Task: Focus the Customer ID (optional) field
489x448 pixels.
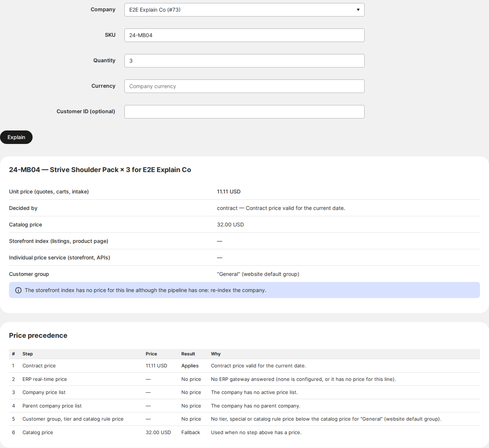Action: click(x=244, y=112)
